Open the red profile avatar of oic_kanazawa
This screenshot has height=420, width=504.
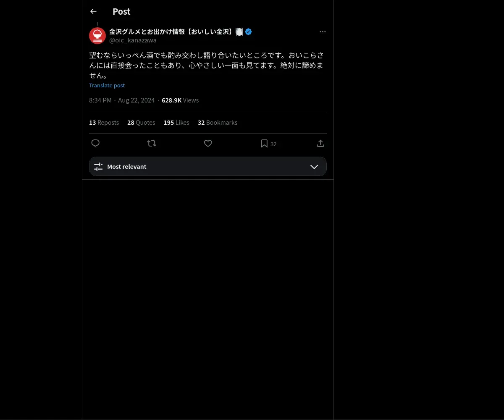click(x=97, y=36)
